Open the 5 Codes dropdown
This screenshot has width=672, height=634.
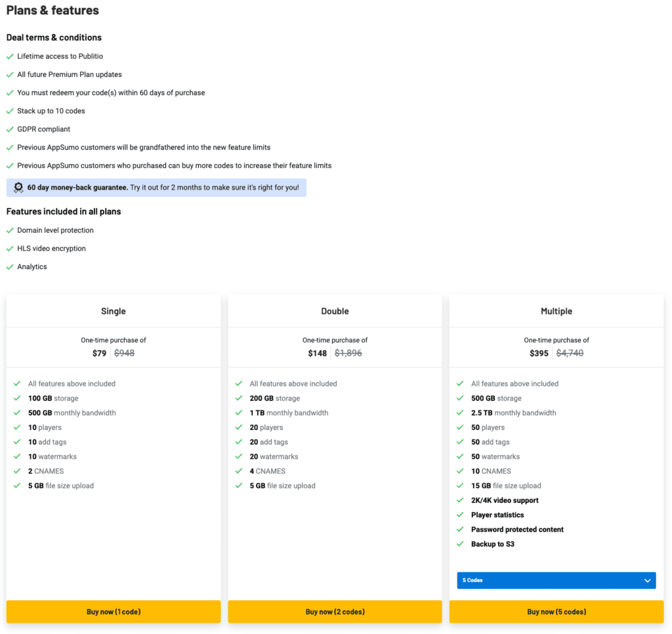pyautogui.click(x=556, y=580)
